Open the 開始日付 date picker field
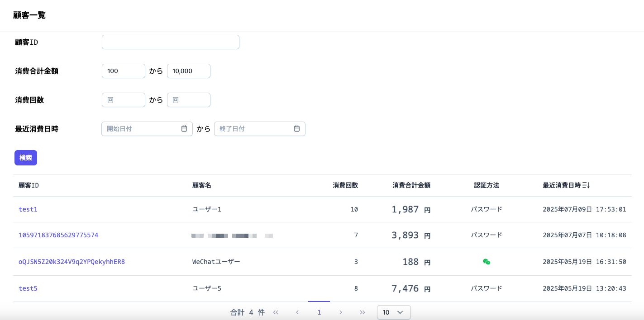The image size is (644, 320). (147, 129)
